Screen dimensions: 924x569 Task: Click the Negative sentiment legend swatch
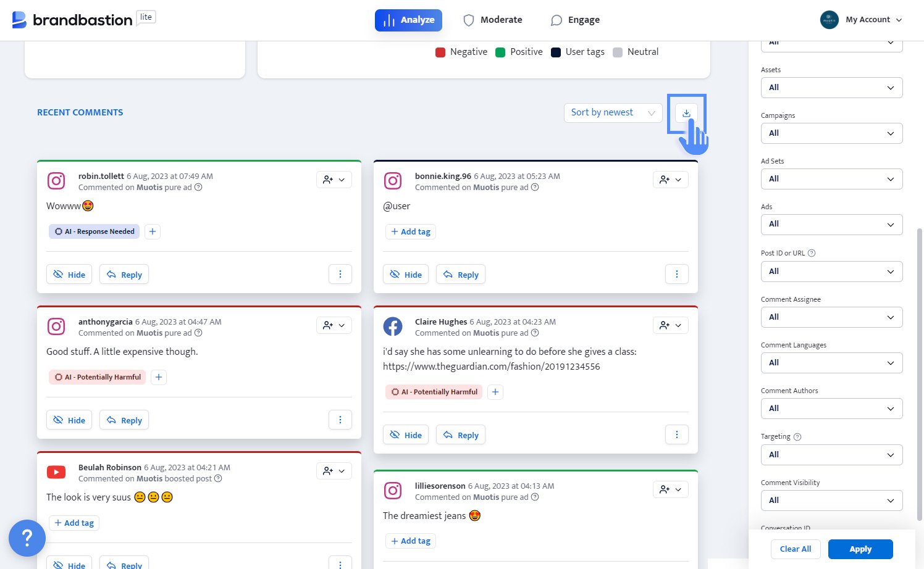point(441,52)
